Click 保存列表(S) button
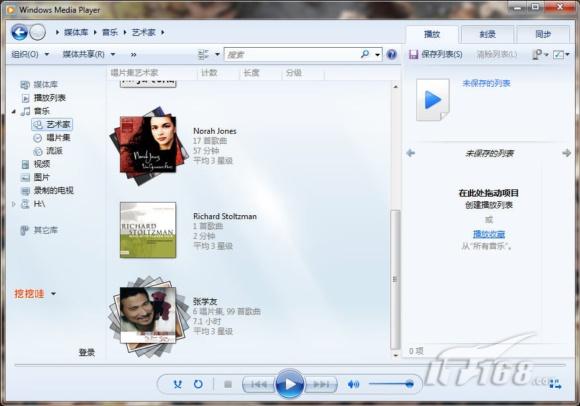Screen dimensions: 580x406 coord(436,54)
